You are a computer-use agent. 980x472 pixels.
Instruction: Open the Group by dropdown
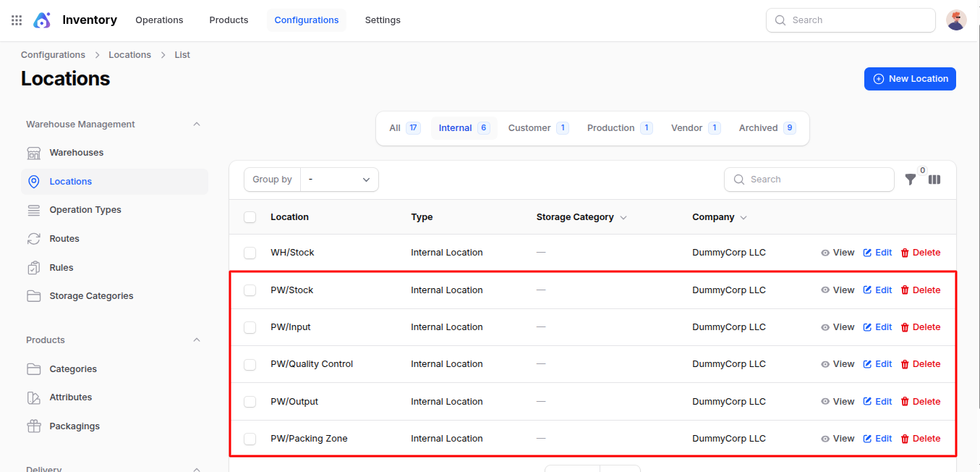pyautogui.click(x=339, y=180)
